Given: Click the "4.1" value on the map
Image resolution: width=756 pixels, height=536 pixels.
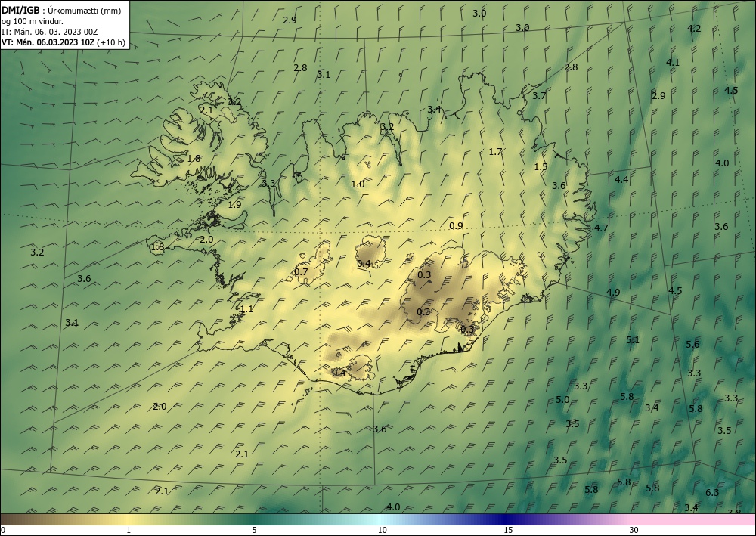Looking at the screenshot, I should (x=673, y=62).
